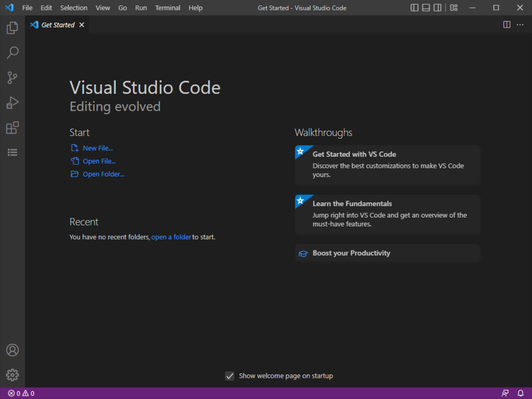Open the View menu
The image size is (532, 399).
point(103,8)
